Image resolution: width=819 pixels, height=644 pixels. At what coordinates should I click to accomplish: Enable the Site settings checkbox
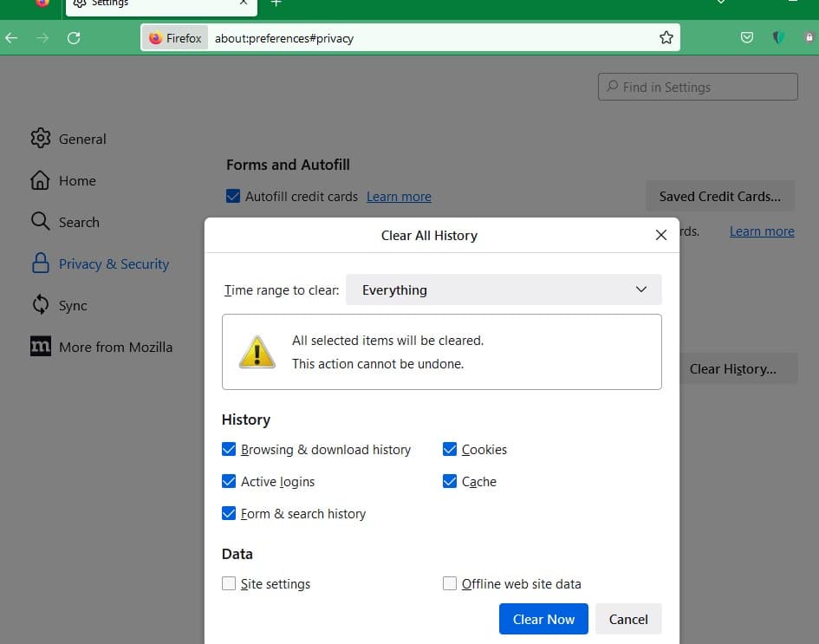point(230,583)
